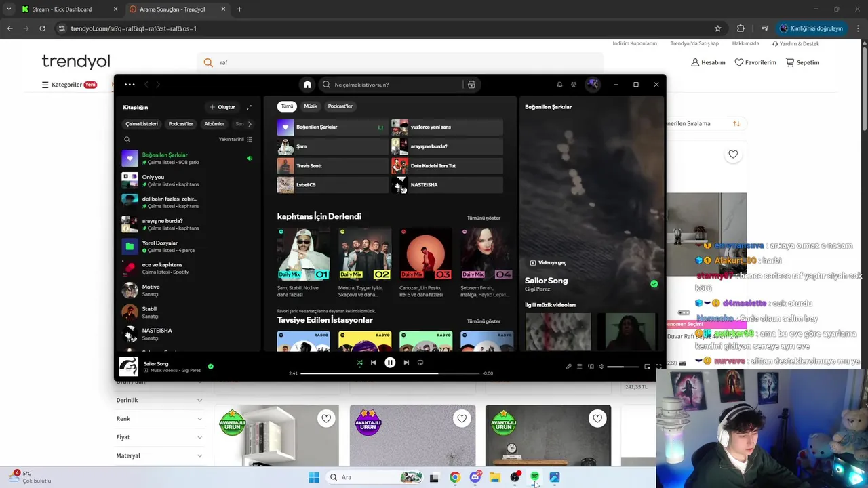Expand the Renk filter on Trendyol
The width and height of the screenshot is (868, 488).
(x=159, y=419)
